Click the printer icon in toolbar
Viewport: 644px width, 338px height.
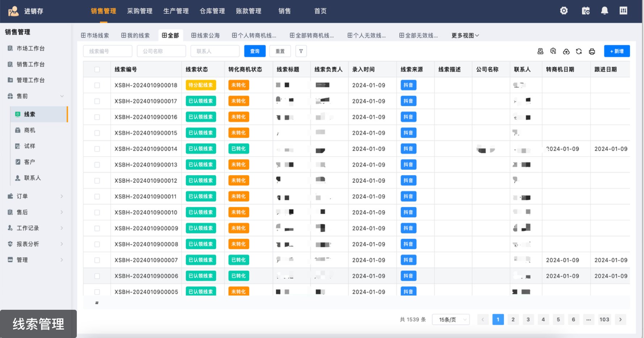click(x=592, y=51)
